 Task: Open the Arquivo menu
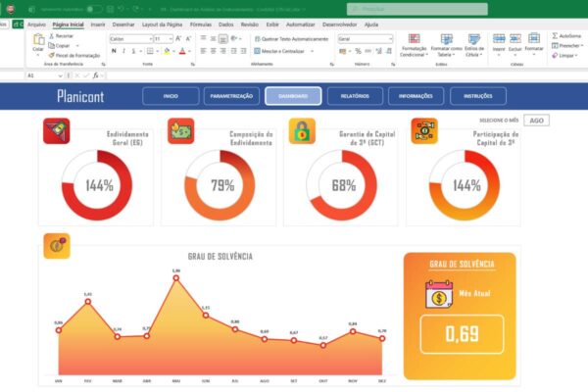pyautogui.click(x=37, y=24)
